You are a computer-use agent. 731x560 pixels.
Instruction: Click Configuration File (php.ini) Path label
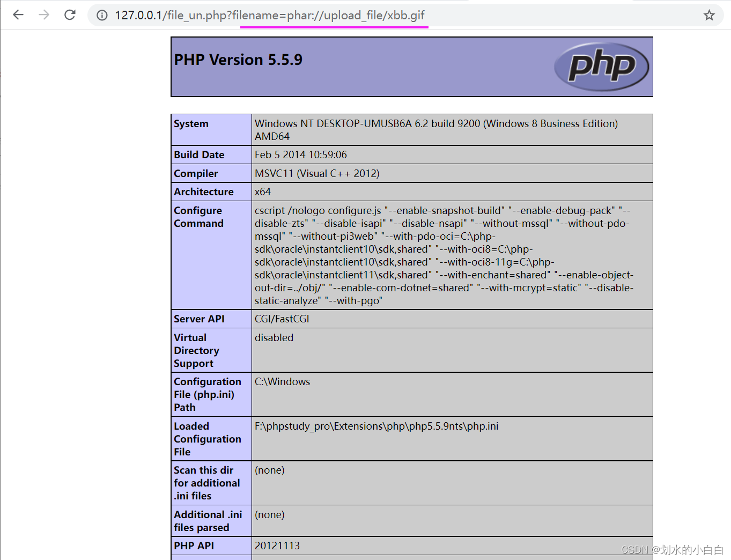[208, 395]
